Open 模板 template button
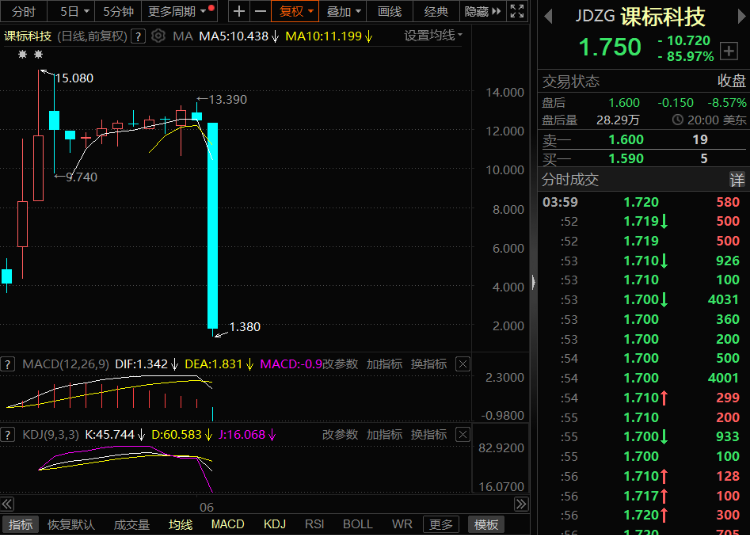The image size is (750, 535). pos(486,524)
